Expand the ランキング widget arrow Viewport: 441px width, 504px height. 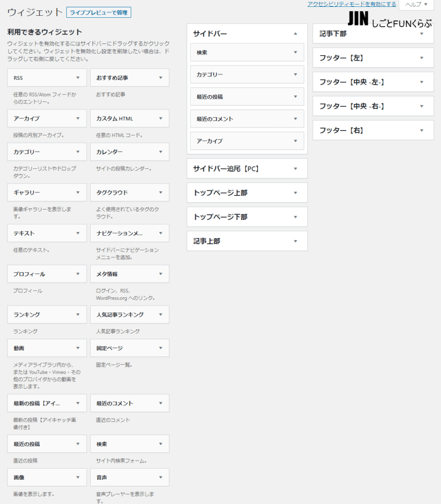coord(78,315)
